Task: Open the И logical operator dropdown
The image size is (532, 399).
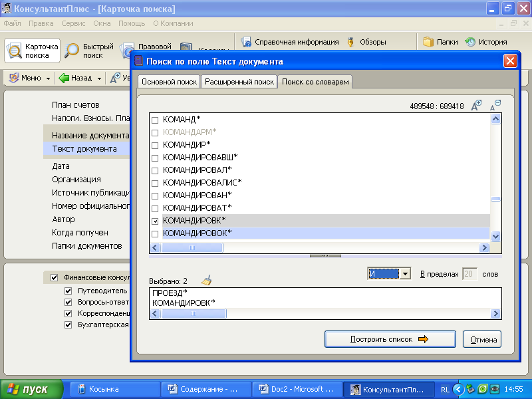Action: [x=405, y=274]
